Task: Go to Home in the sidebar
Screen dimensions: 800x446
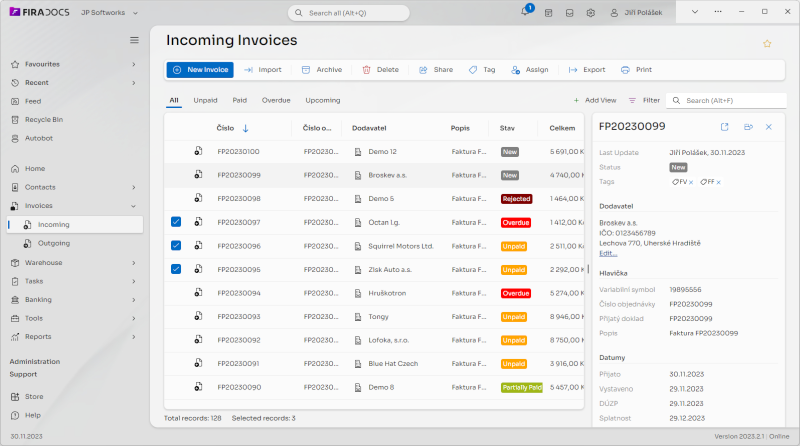Action: [35, 169]
